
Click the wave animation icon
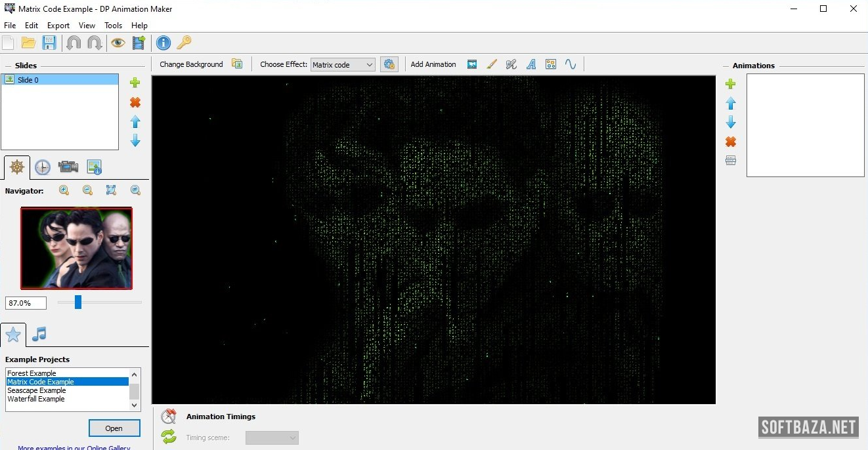[x=571, y=64]
